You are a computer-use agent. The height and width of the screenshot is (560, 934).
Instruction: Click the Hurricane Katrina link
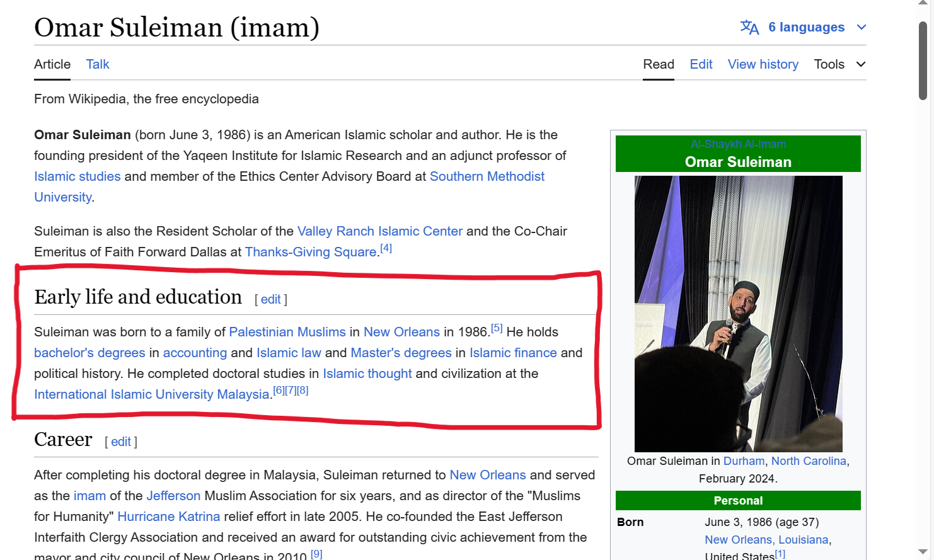pyautogui.click(x=168, y=517)
